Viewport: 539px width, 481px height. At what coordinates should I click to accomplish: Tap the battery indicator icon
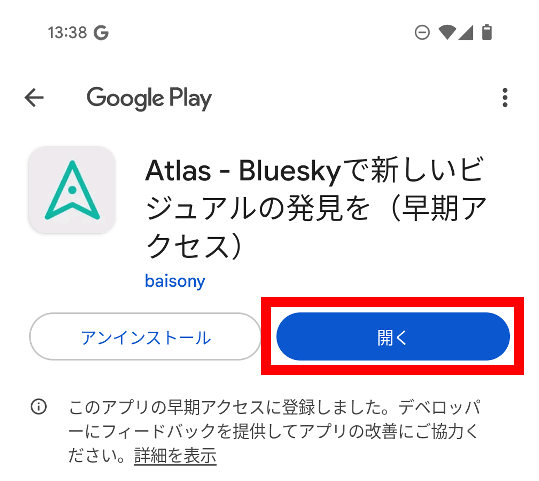pyautogui.click(x=487, y=32)
